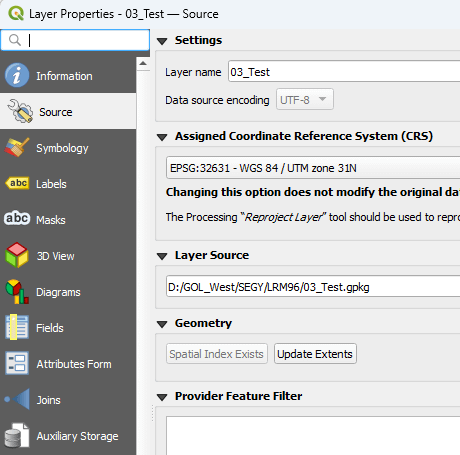Open the EPSG:32631 CRS dropdown
Viewport: 460px width, 455px height.
(x=313, y=168)
